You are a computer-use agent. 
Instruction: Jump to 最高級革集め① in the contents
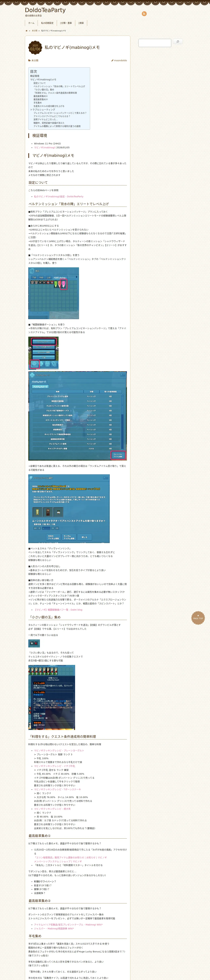click(41, 96)
